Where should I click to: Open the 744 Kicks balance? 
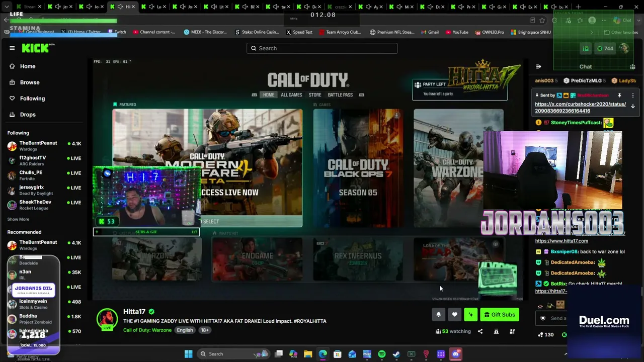605,49
